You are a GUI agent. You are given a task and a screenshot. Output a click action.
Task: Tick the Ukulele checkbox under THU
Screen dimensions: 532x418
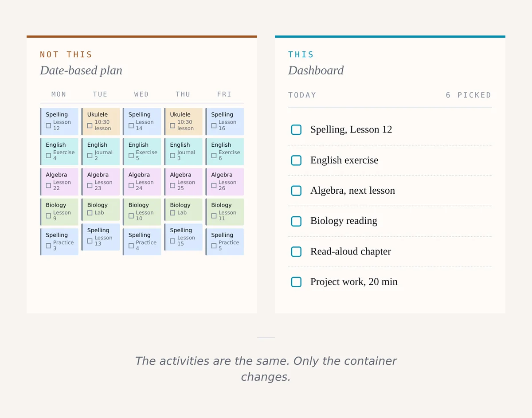[x=172, y=125]
